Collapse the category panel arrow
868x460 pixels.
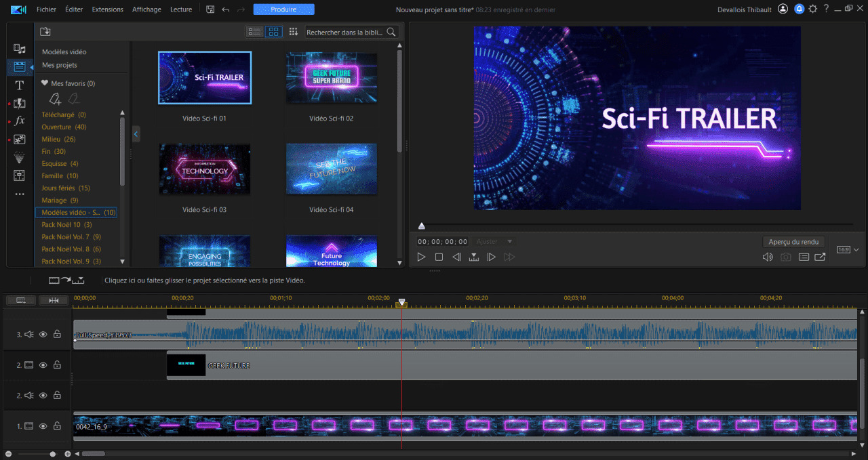pyautogui.click(x=136, y=134)
